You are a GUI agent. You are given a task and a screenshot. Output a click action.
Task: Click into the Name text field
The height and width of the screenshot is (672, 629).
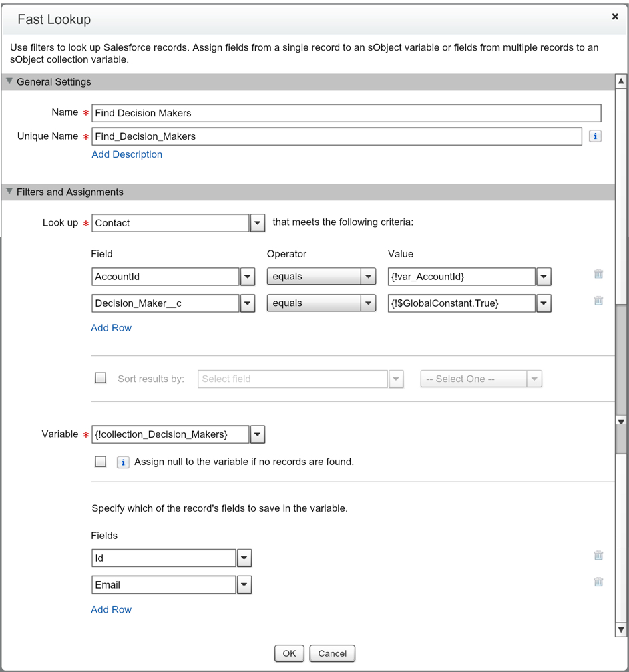[x=346, y=113]
